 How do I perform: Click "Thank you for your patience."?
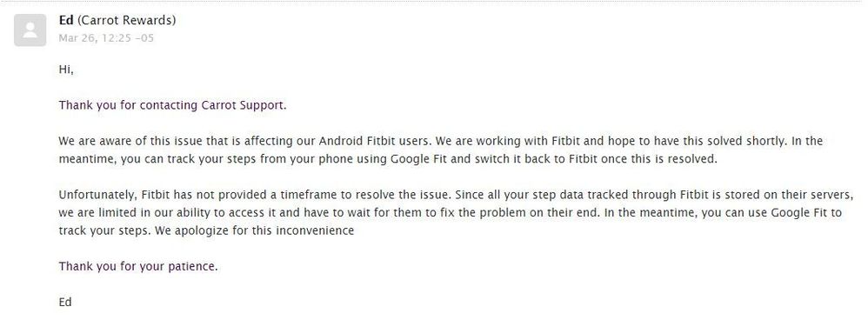click(x=138, y=266)
